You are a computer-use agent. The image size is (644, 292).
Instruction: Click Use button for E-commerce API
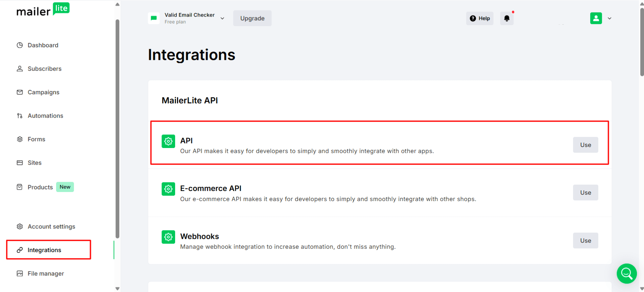tap(586, 193)
